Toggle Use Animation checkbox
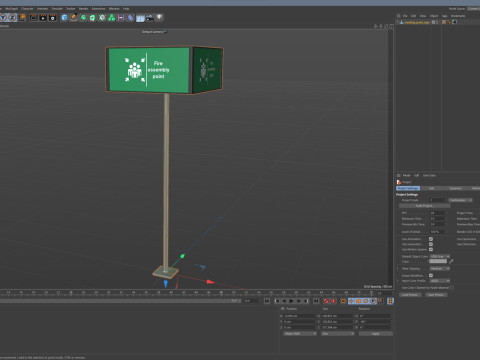This screenshot has height=360, width=480. pyautogui.click(x=431, y=239)
